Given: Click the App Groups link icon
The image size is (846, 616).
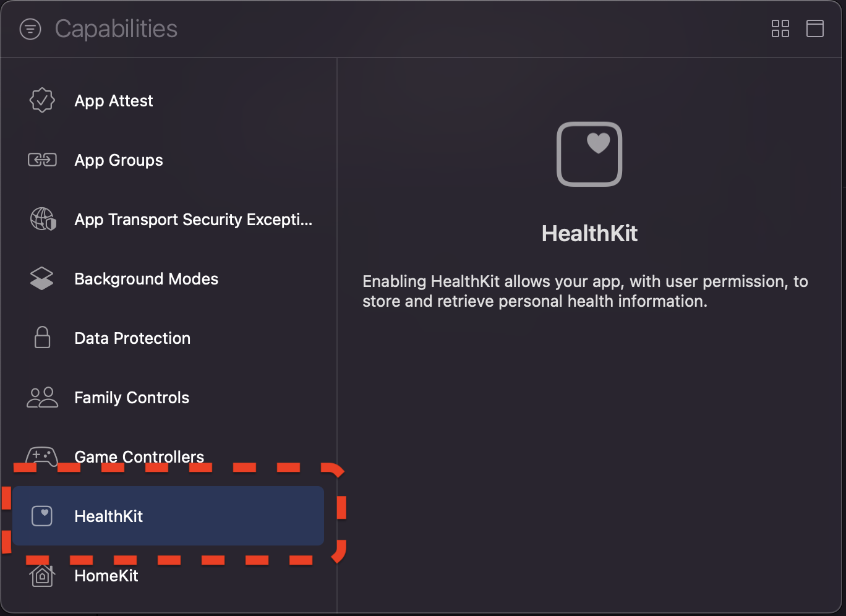Looking at the screenshot, I should 41,159.
